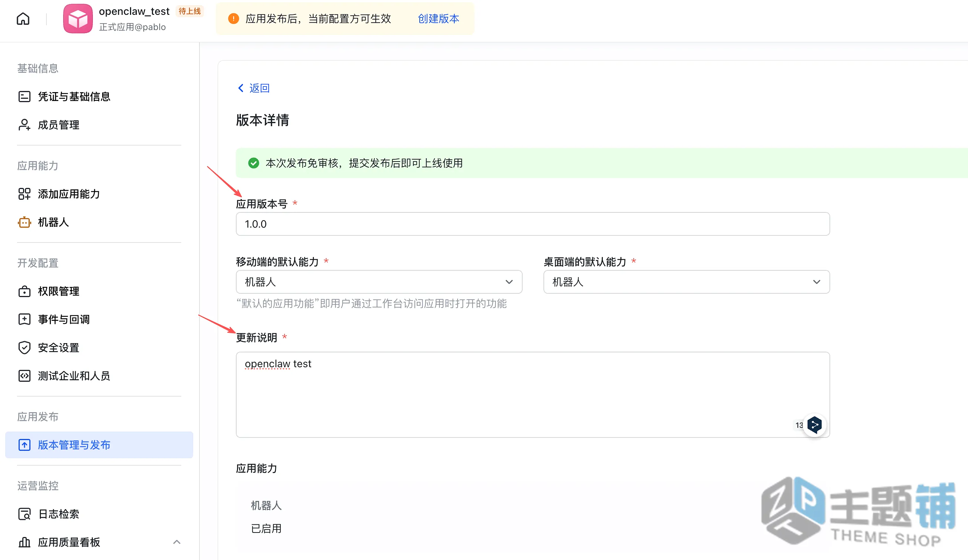Screen dimensions: 968x560
Task: Click the desktop dropdown chevron arrow
Action: 817,282
